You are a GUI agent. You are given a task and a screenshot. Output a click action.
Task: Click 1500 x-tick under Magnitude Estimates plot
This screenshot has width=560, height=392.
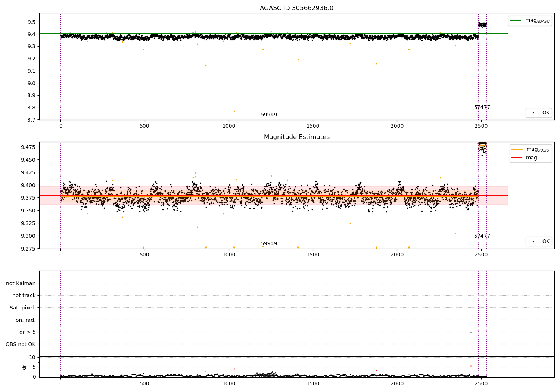313,255
